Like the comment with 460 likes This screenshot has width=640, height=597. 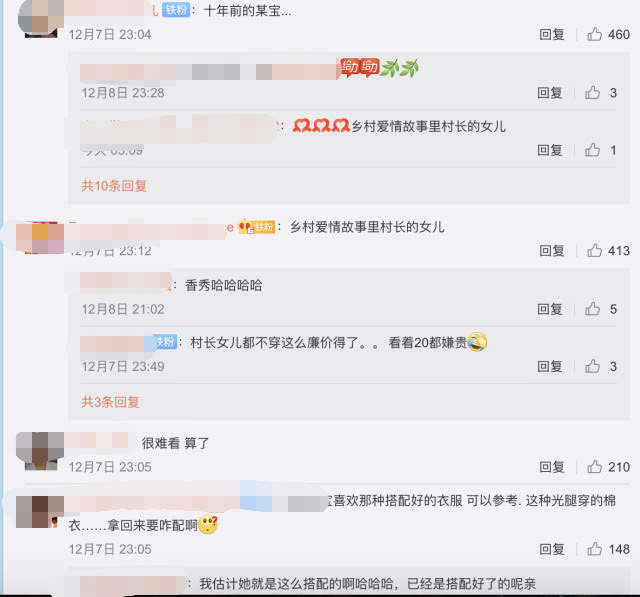tap(594, 34)
